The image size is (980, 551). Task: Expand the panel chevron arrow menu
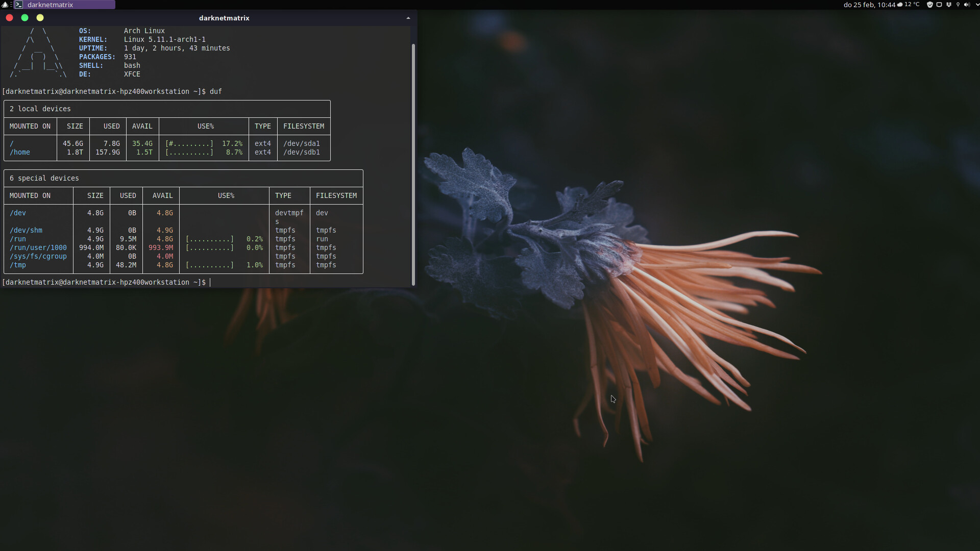tap(976, 5)
